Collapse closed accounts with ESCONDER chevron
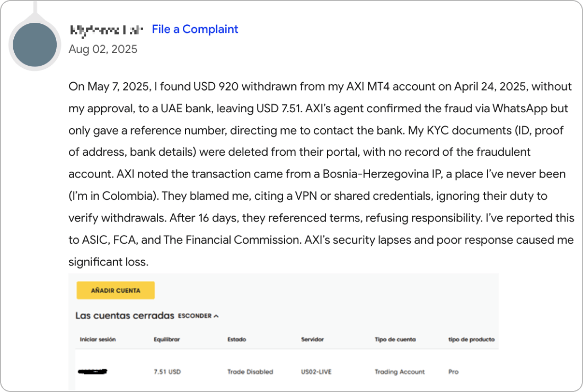The width and height of the screenshot is (583, 392). click(198, 316)
